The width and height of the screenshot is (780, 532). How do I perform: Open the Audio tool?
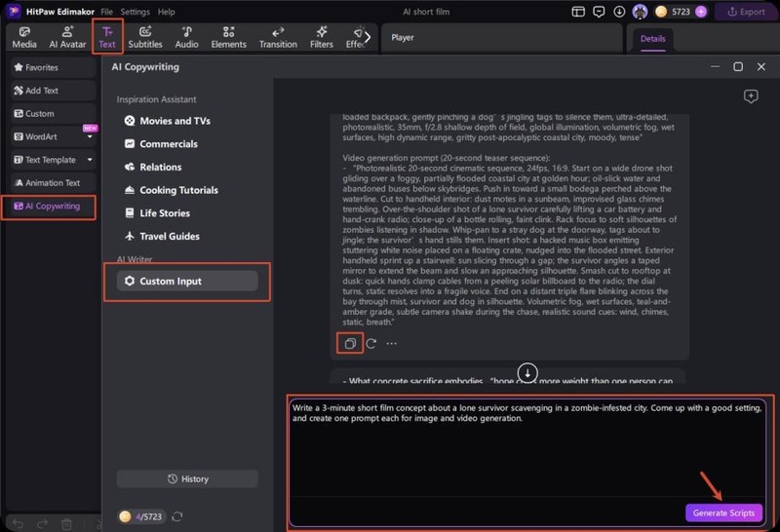[x=186, y=37]
